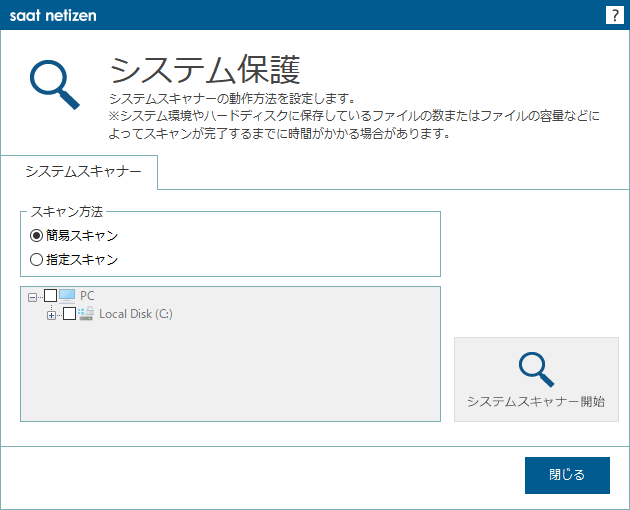Check the Local Disk (C:) checkbox
Screen dimensions: 630x510
point(70,314)
